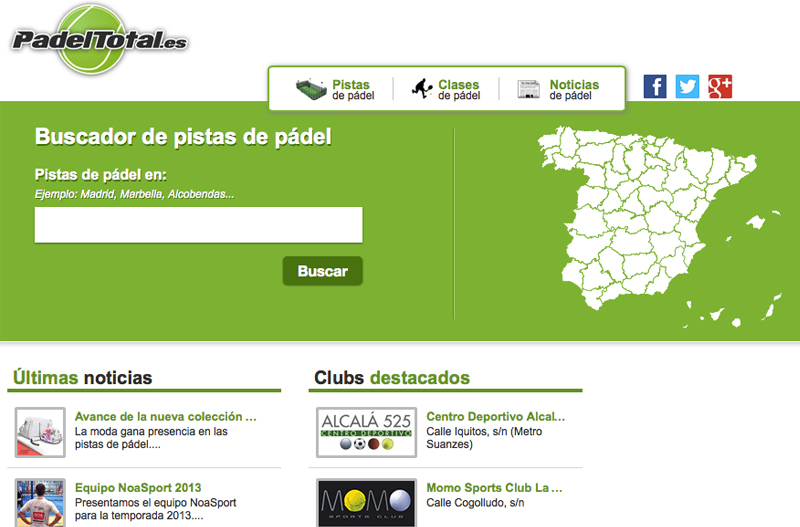Click the padel player icon for Clases
800x527 pixels.
click(422, 89)
